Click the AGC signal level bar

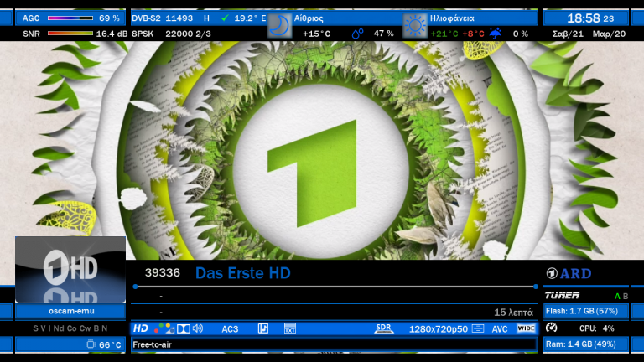pyautogui.click(x=70, y=18)
